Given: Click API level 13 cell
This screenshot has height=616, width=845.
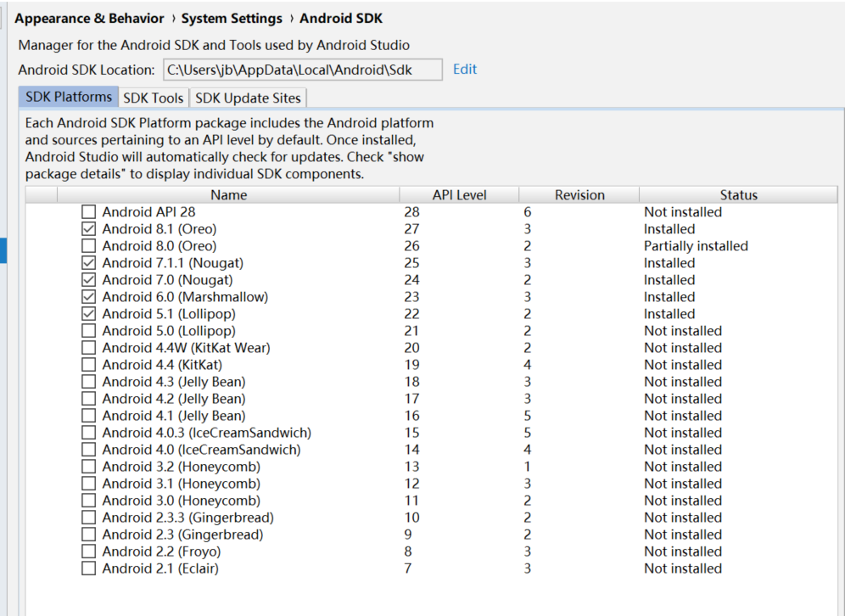Looking at the screenshot, I should pyautogui.click(x=411, y=467).
